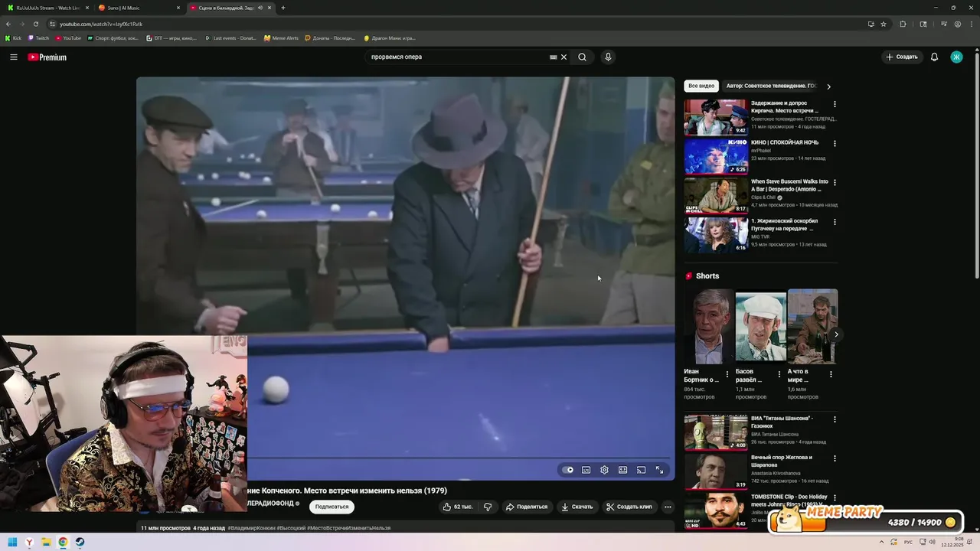
Task: Select the Все видео filter chip
Action: click(x=701, y=86)
